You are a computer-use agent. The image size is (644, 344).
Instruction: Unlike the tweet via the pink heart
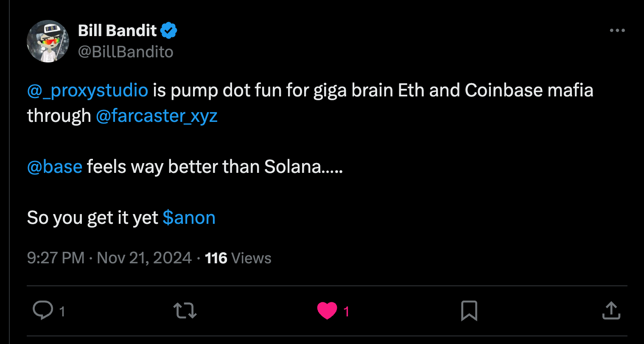[x=327, y=311]
